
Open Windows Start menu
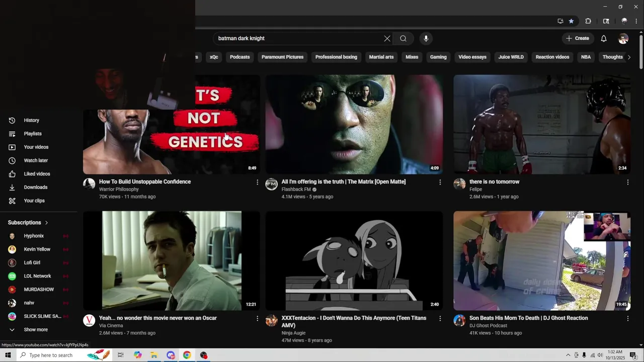pyautogui.click(x=8, y=355)
